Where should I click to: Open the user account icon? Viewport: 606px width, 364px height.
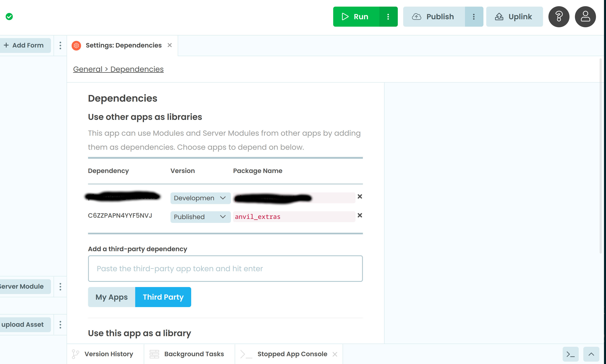(x=585, y=16)
